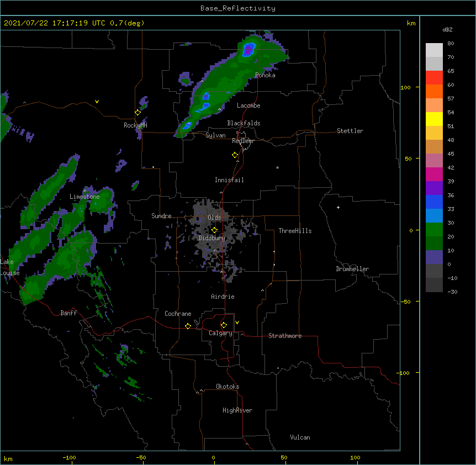Click the RedDeer city label
476x465 pixels.
[243, 141]
